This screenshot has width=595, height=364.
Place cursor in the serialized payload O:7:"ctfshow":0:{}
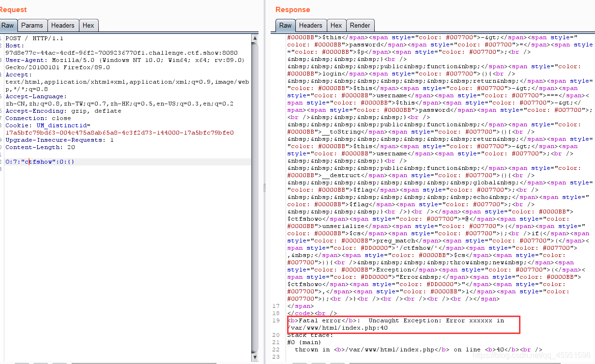click(40, 162)
